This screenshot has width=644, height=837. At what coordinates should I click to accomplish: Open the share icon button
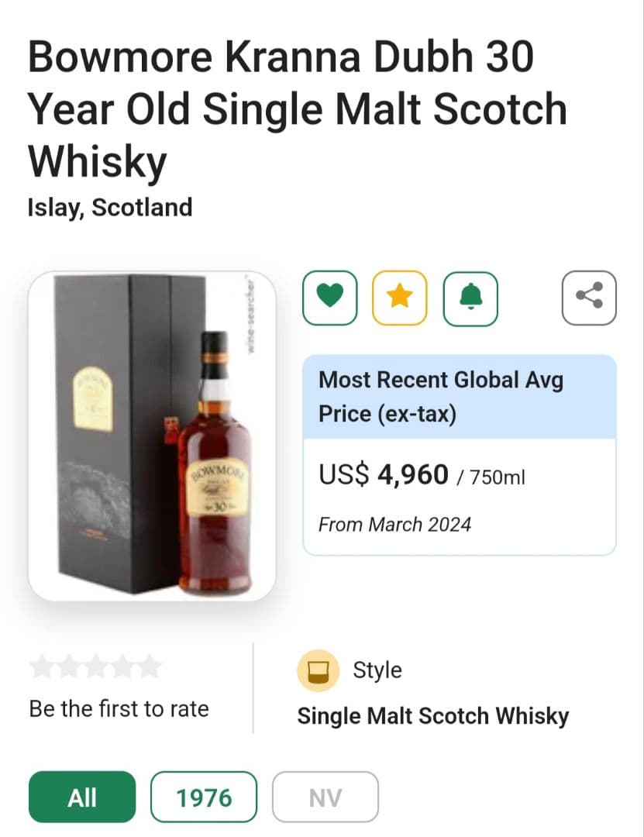tap(589, 298)
